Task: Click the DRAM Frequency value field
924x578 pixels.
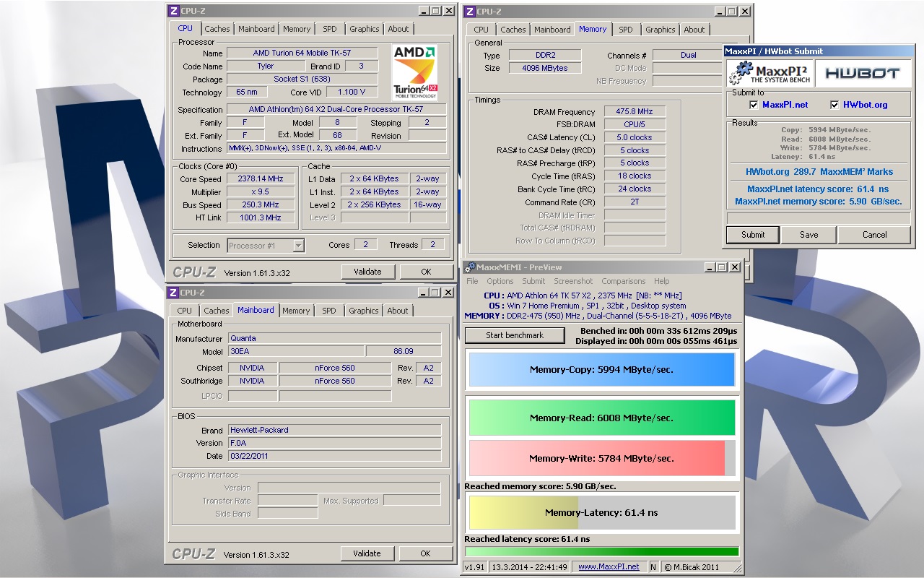Action: (635, 112)
